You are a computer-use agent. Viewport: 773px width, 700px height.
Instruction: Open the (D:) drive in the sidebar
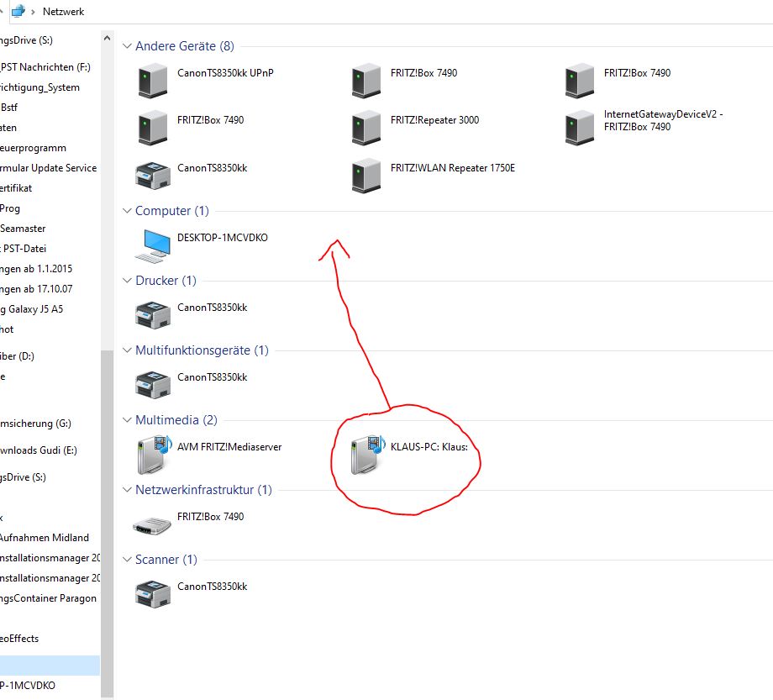(x=18, y=356)
